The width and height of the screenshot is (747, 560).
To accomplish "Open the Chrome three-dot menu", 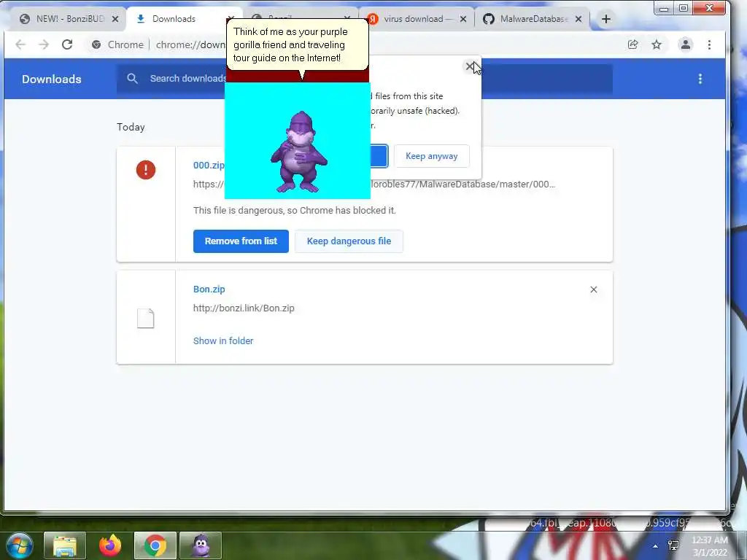I will [709, 44].
